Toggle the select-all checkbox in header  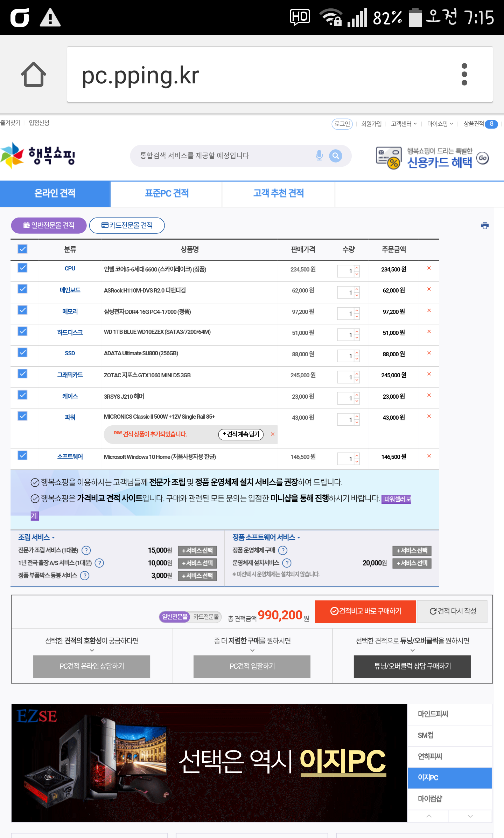22,249
